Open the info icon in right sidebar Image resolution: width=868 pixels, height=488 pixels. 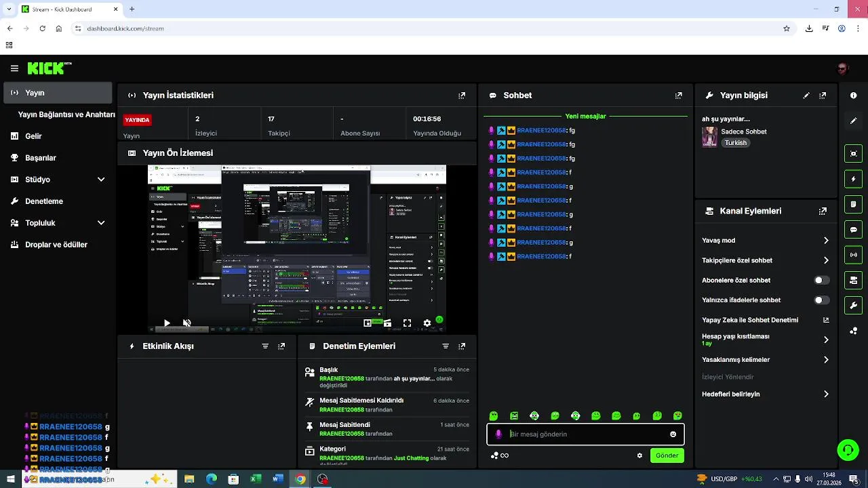854,96
